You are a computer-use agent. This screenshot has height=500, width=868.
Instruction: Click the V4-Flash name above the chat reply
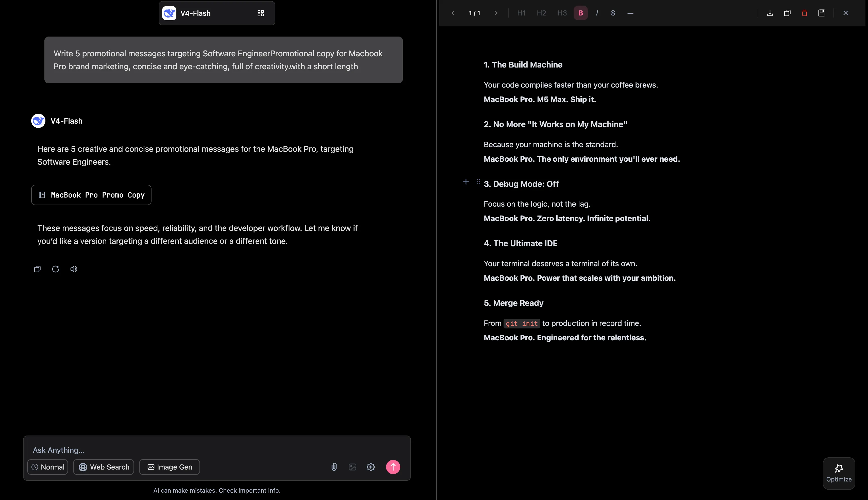[x=66, y=121]
